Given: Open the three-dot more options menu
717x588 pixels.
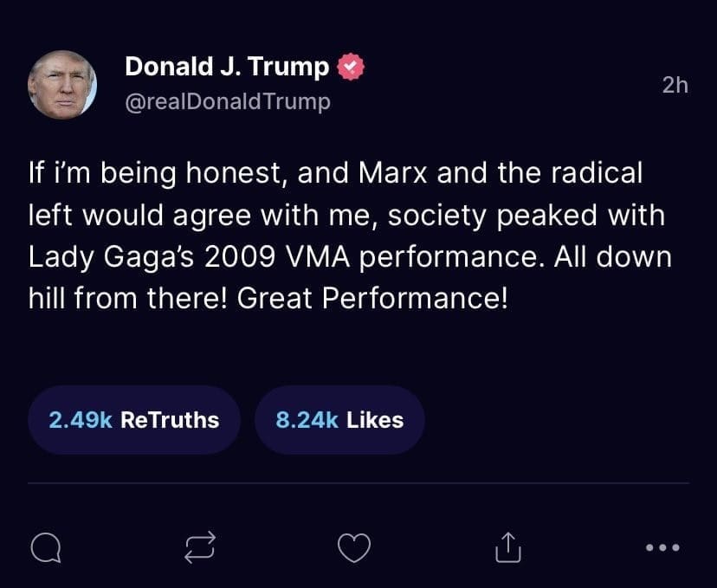Looking at the screenshot, I should point(662,547).
